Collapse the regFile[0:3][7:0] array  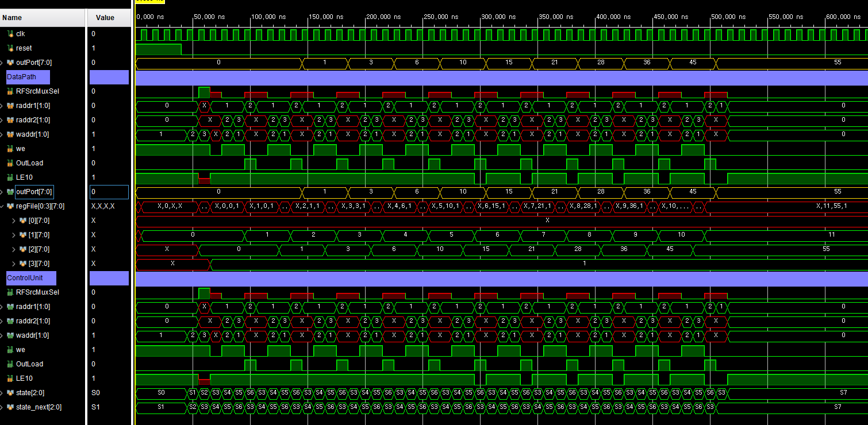[x=2, y=206]
